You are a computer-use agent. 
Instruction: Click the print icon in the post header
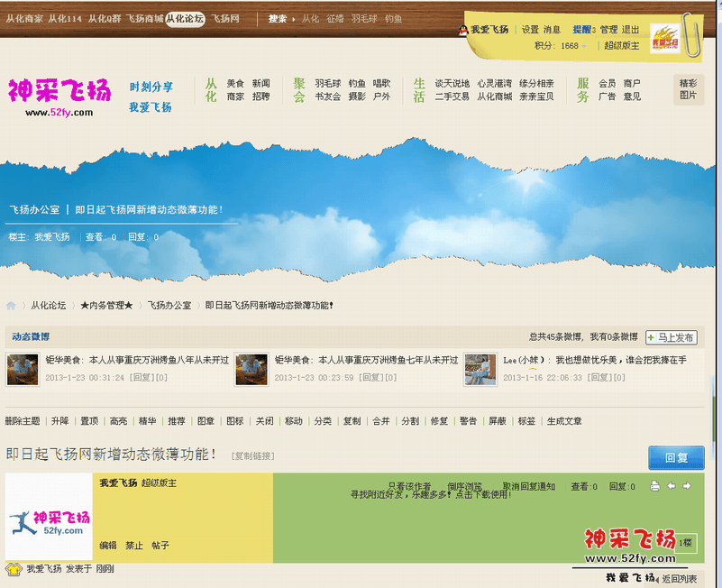655,486
